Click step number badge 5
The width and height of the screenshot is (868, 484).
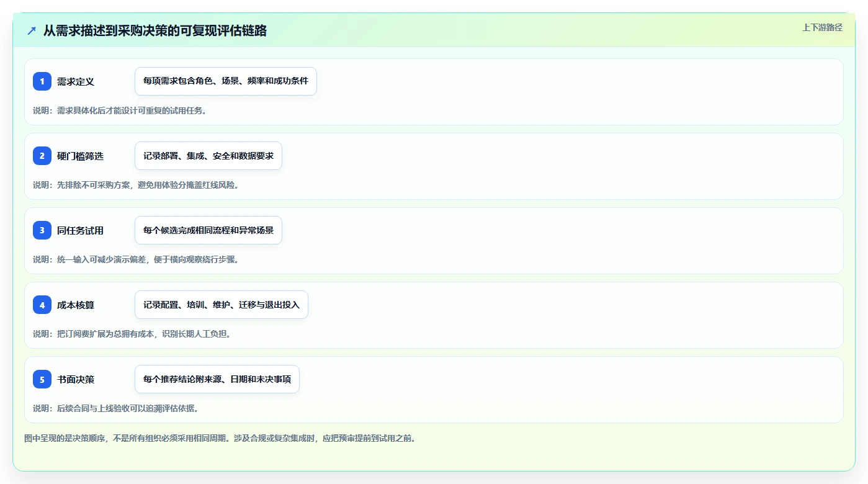pyautogui.click(x=42, y=379)
